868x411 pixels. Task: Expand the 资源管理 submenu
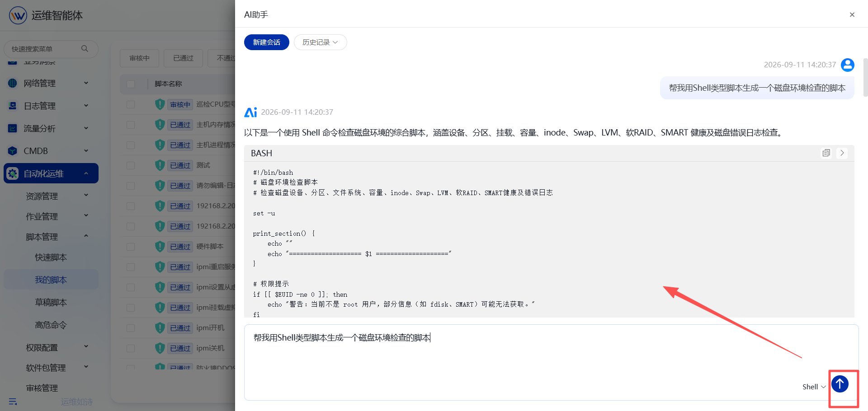(86, 196)
